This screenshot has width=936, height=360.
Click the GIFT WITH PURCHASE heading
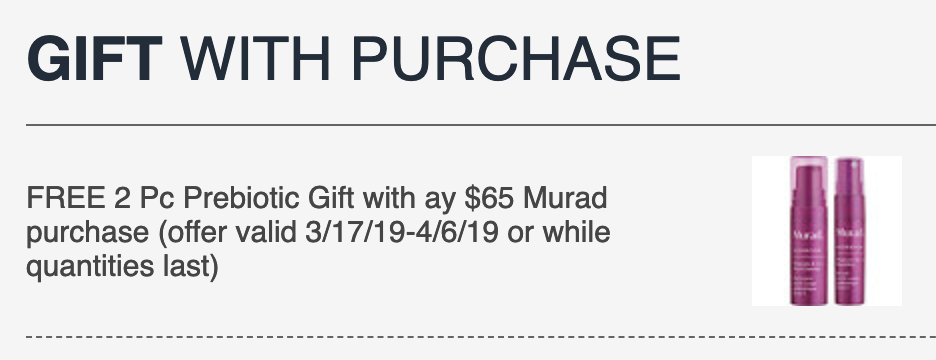tap(353, 59)
